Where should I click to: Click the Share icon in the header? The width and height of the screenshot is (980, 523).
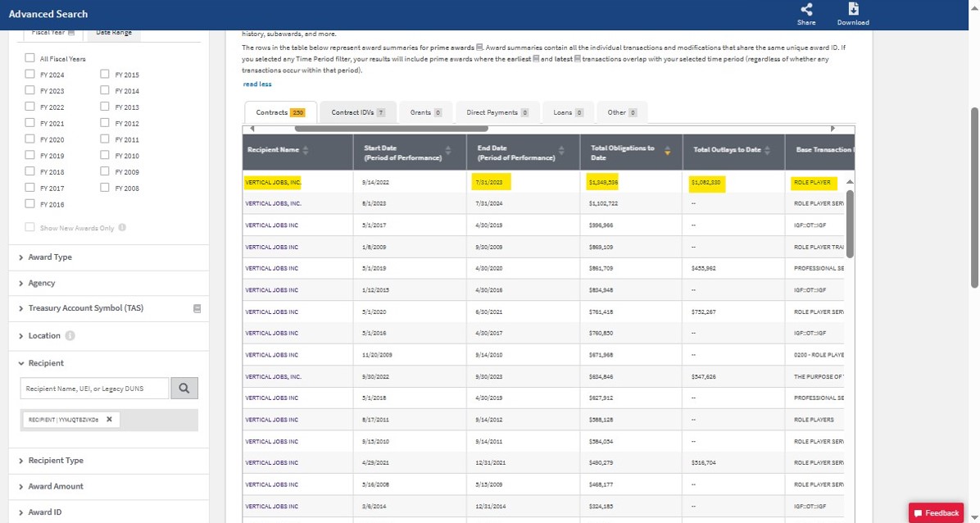point(806,9)
